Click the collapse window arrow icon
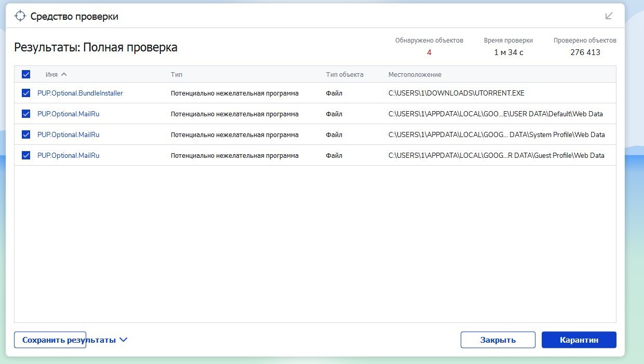 click(x=609, y=16)
